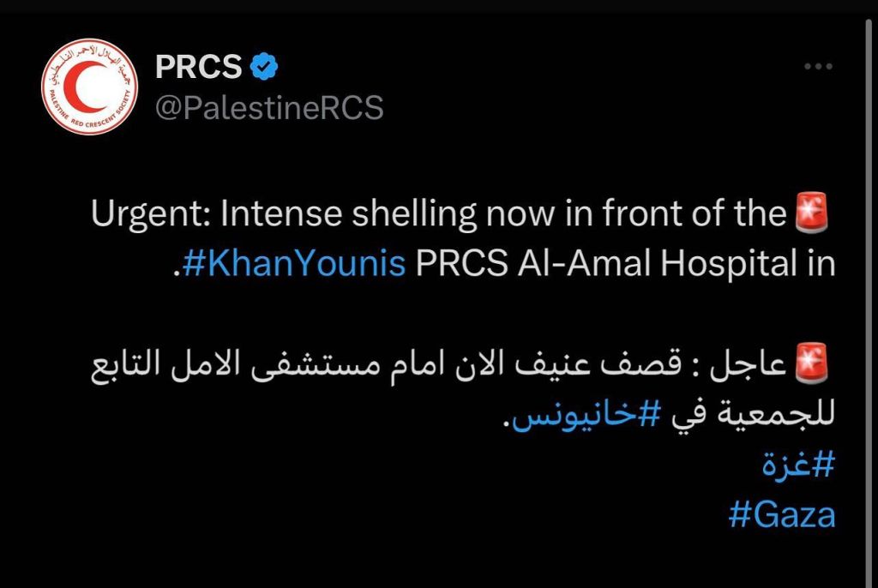This screenshot has height=588, width=878.
Task: Click the siren emoji before the Arabic عاجل
Action: 813,363
